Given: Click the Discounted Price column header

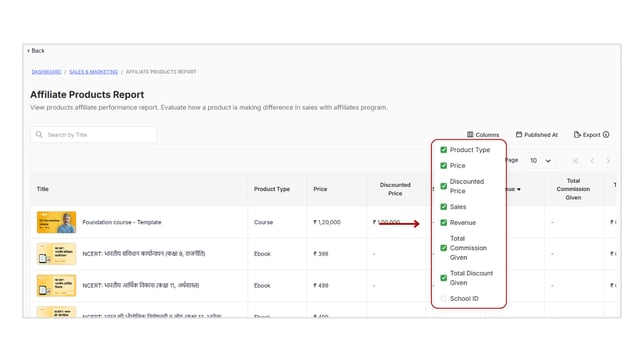Looking at the screenshot, I should 395,189.
